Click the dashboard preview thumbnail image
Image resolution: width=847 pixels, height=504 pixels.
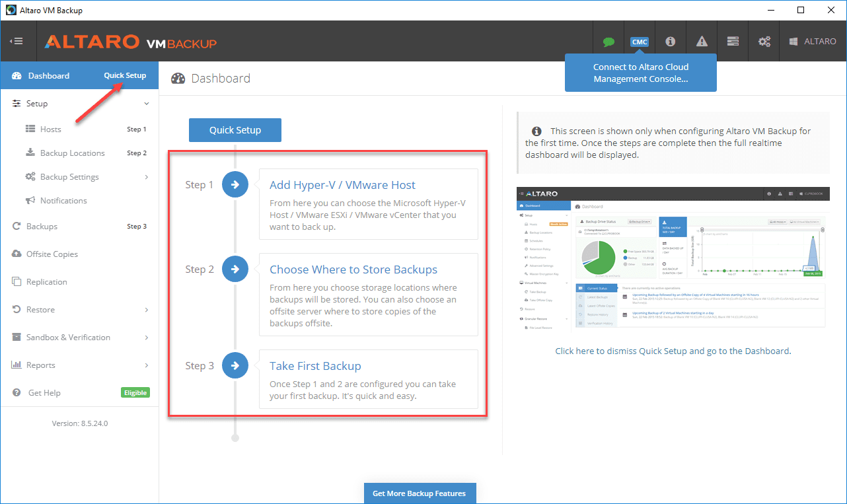coord(673,258)
